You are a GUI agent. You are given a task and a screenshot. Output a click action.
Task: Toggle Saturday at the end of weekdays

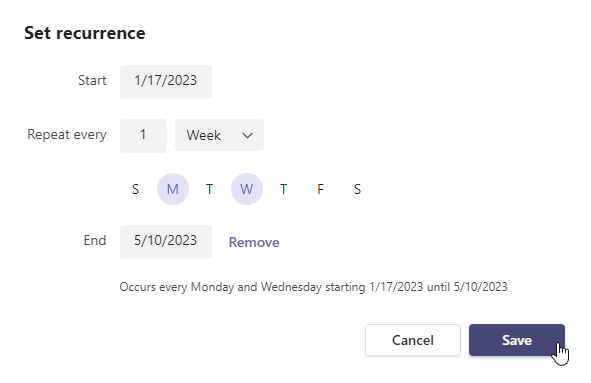click(x=357, y=189)
